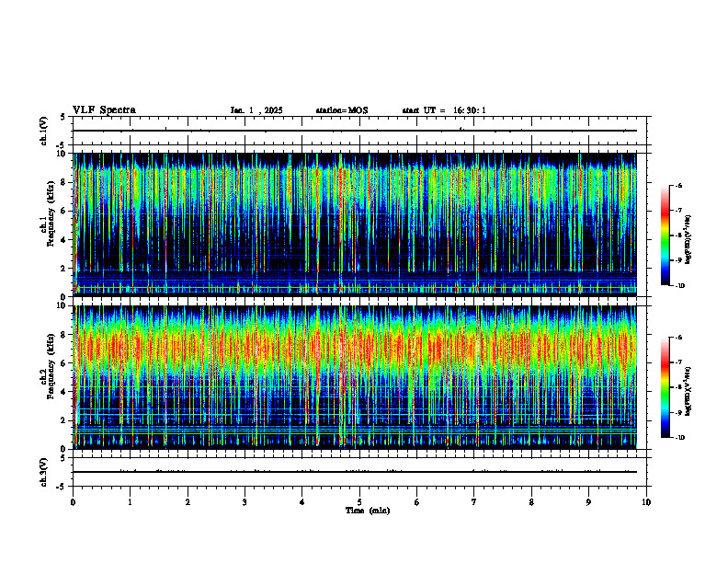
Task: Click the ch.1 color scale bar
Action: click(x=665, y=236)
